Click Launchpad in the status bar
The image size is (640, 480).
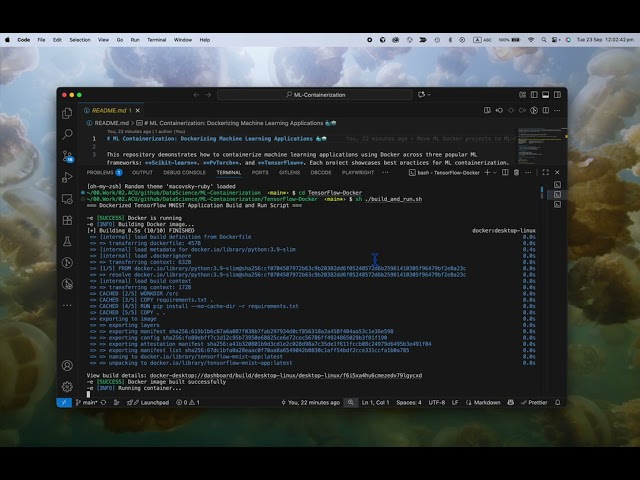click(148, 402)
